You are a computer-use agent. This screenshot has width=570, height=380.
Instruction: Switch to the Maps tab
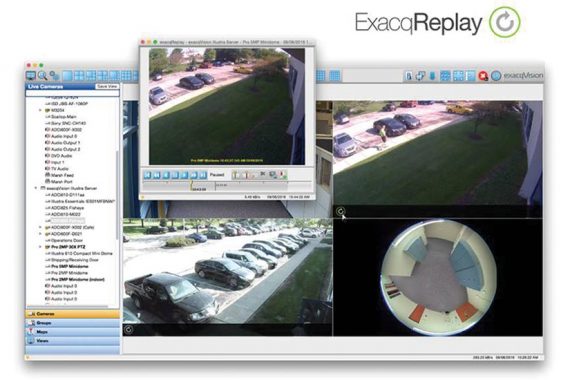[x=73, y=332]
